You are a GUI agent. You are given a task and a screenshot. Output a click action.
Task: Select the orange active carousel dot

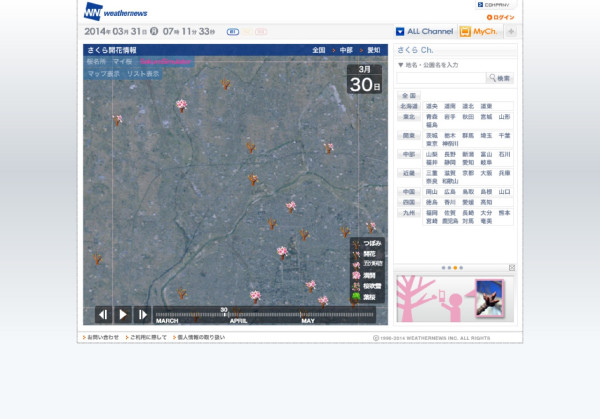[x=455, y=268]
